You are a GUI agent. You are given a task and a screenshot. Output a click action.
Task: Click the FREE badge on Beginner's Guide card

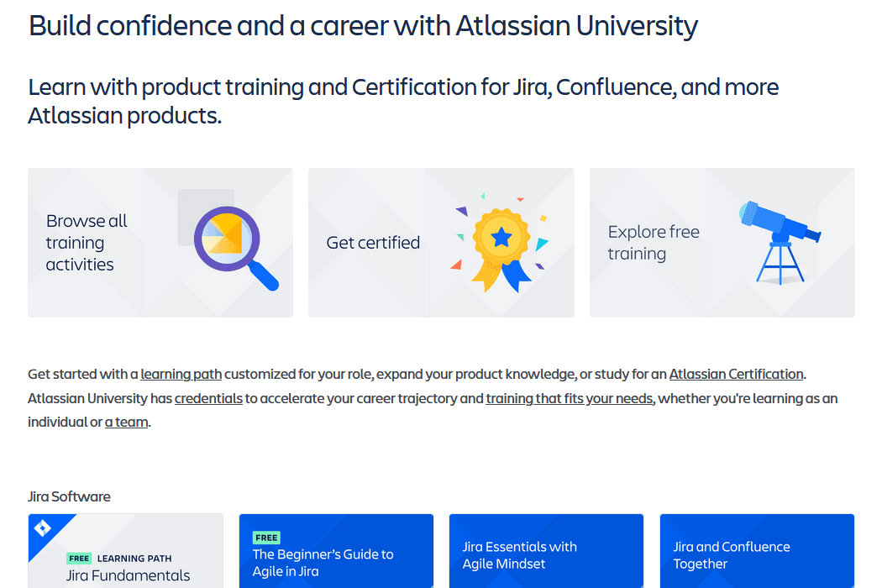[x=265, y=537]
